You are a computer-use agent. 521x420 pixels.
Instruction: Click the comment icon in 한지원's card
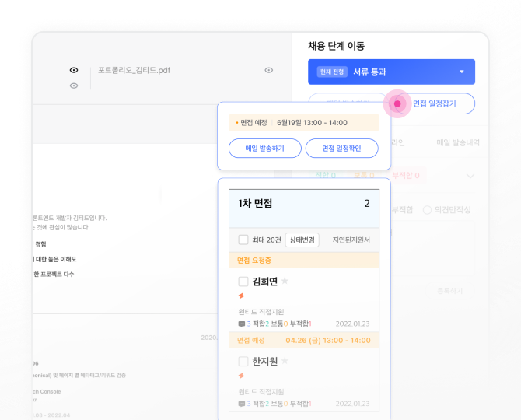click(242, 404)
